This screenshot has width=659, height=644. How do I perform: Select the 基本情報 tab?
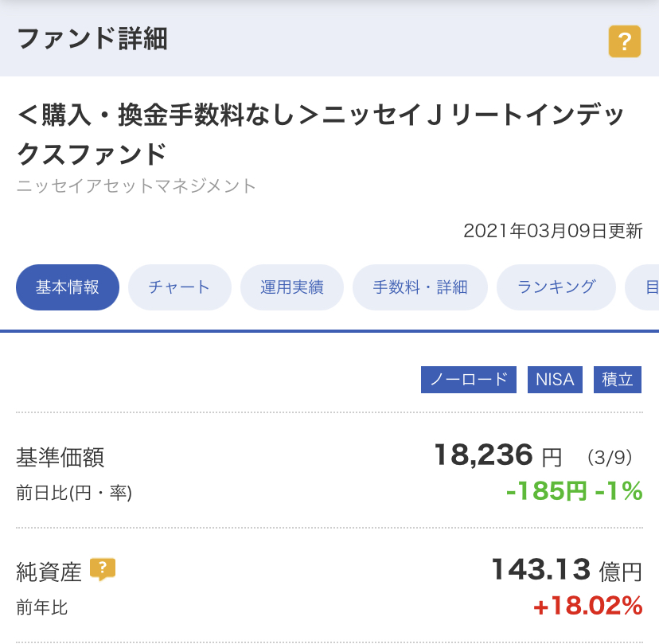point(67,287)
